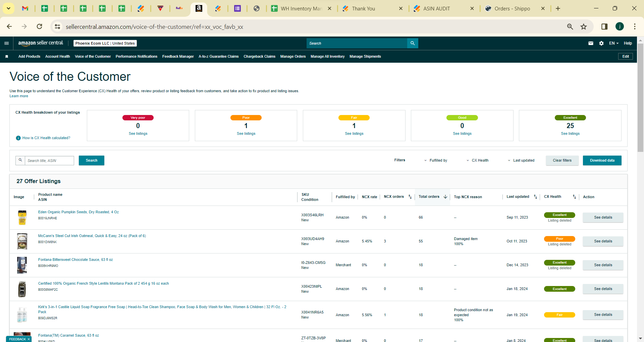644x342 pixels.
Task: Click the Clear filters button
Action: pyautogui.click(x=562, y=160)
